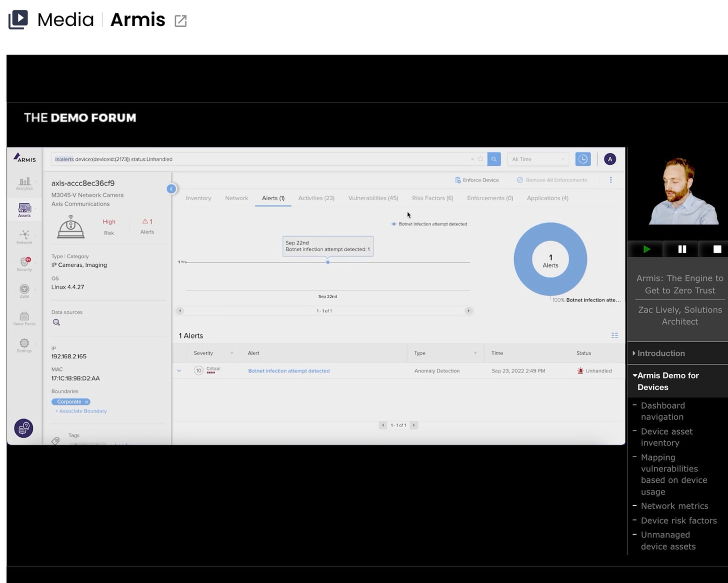Open the Armis external link icon
Viewport: 728px width, 583px height.
click(x=180, y=20)
